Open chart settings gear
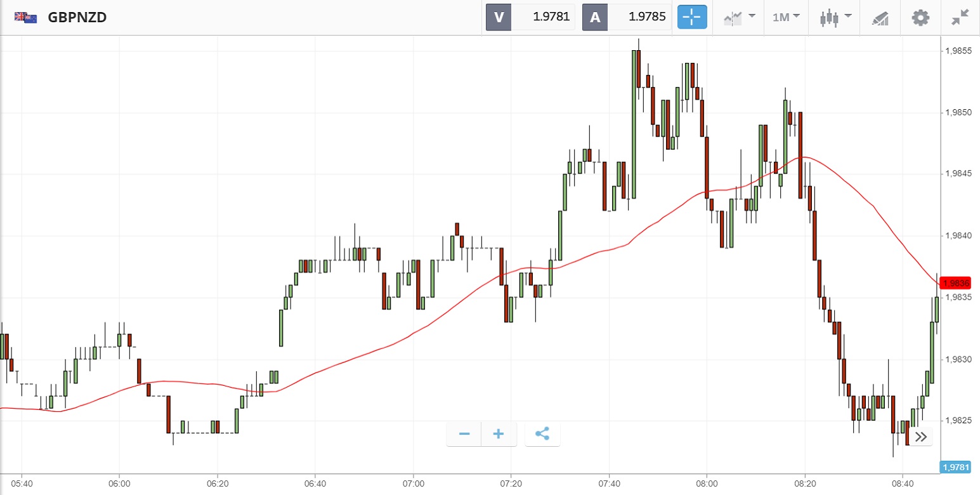Image resolution: width=980 pixels, height=495 pixels. (x=920, y=17)
